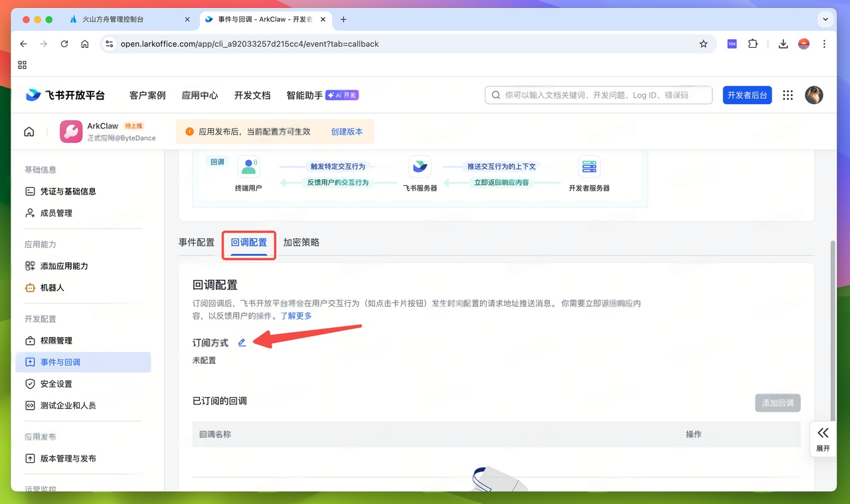Switch to the 事件配置 tab

pos(196,242)
